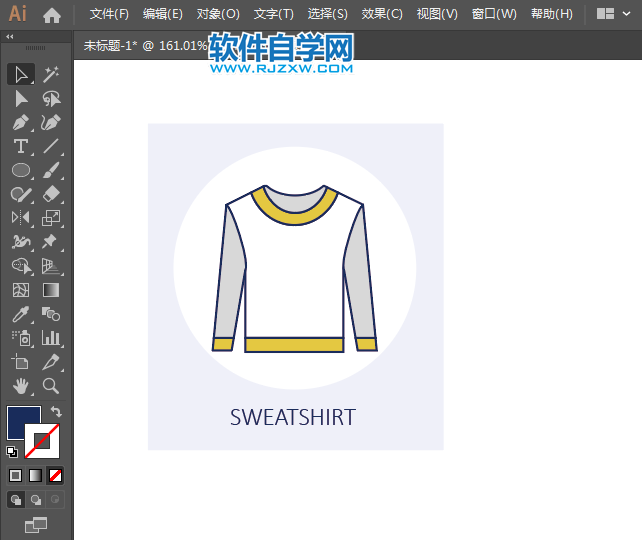Open the 帮助(H) menu
Screen dimensions: 642x540
tap(552, 14)
